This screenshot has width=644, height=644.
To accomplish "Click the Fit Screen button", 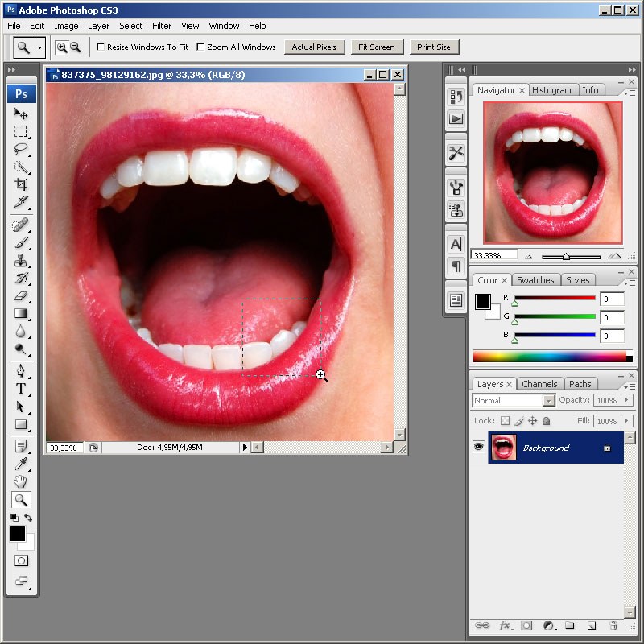I will [x=377, y=47].
